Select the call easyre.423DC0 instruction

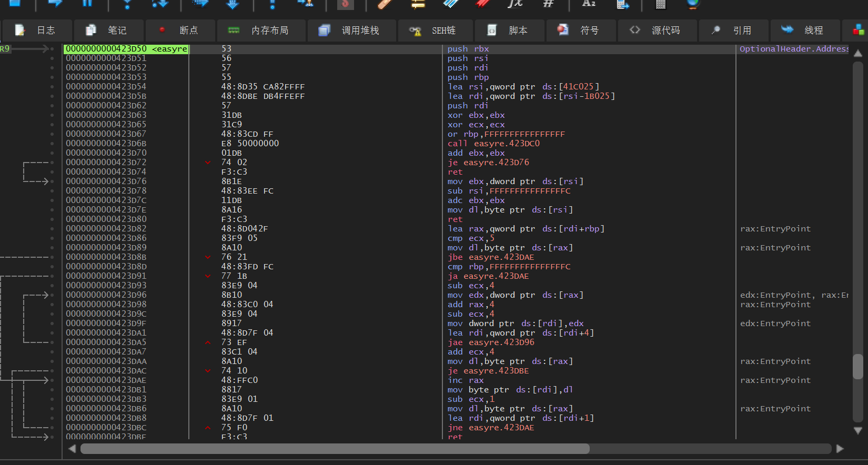[x=493, y=144]
